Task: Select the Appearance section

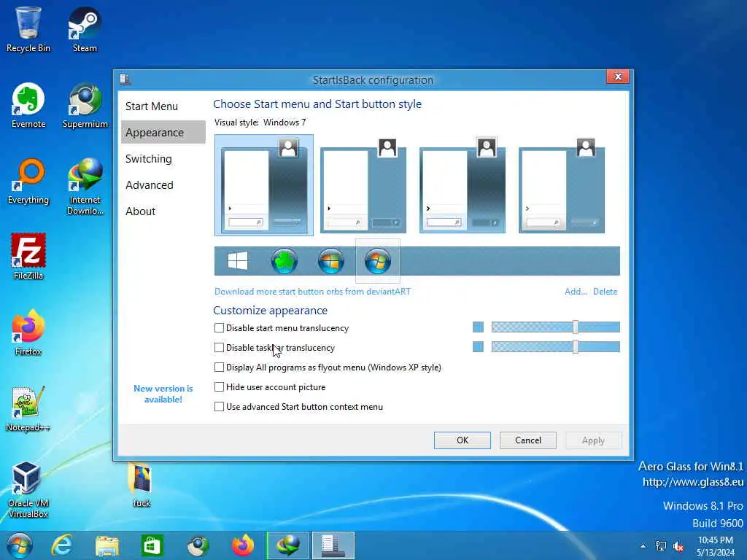Action: click(163, 133)
